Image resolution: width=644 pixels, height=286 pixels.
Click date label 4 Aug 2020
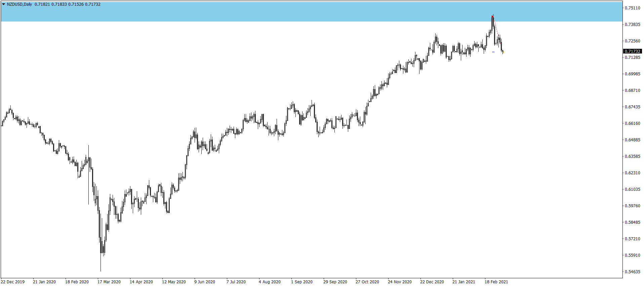coord(270,282)
